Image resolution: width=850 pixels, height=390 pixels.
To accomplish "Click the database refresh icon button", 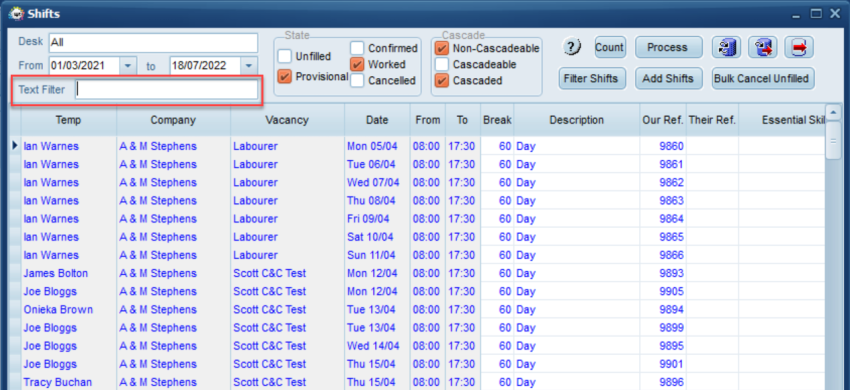I will click(726, 48).
